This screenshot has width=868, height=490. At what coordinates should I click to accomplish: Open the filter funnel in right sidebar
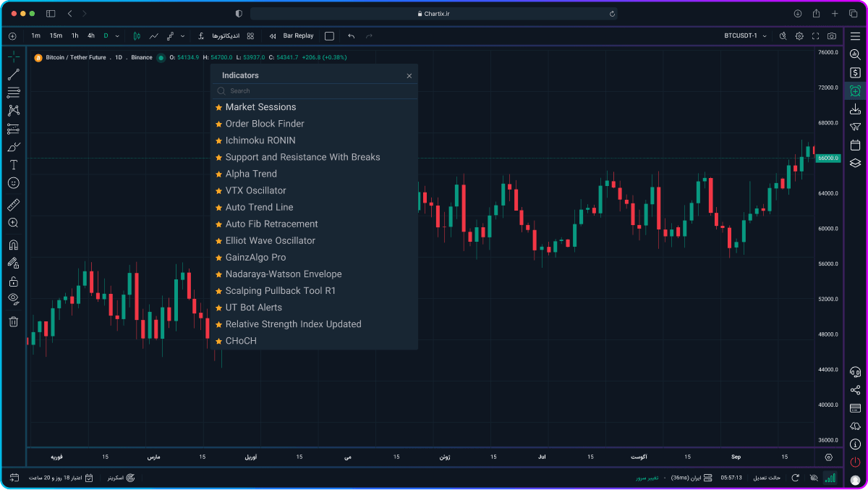click(855, 127)
